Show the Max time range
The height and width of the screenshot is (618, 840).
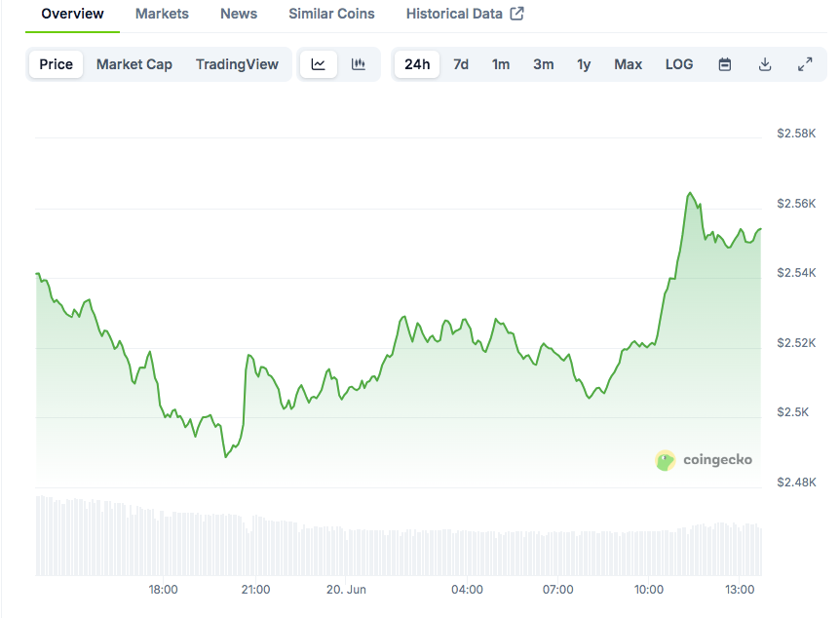[x=628, y=64]
